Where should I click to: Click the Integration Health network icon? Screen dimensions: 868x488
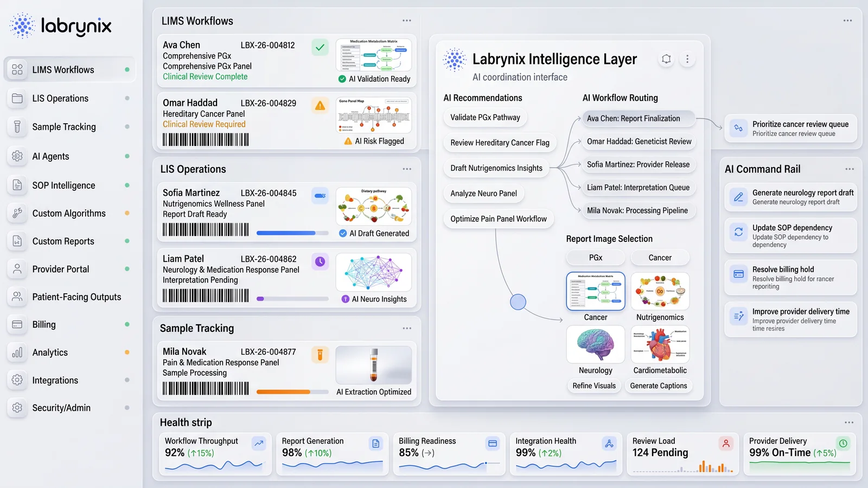tap(609, 444)
